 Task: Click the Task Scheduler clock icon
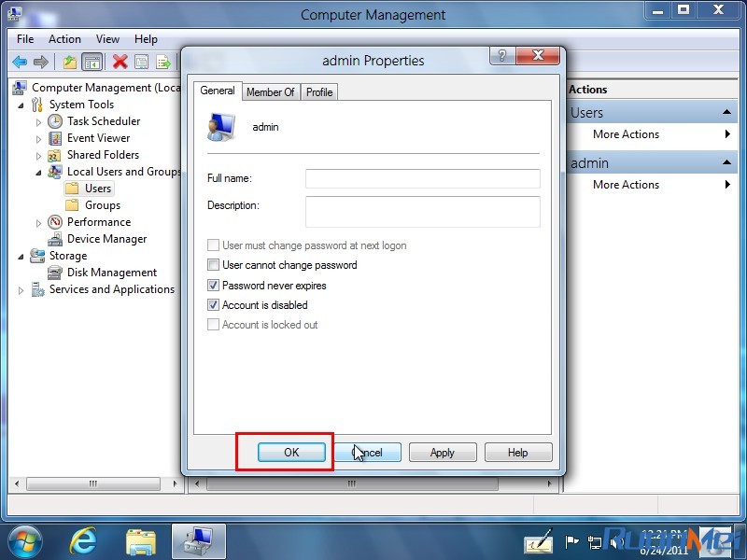click(55, 121)
